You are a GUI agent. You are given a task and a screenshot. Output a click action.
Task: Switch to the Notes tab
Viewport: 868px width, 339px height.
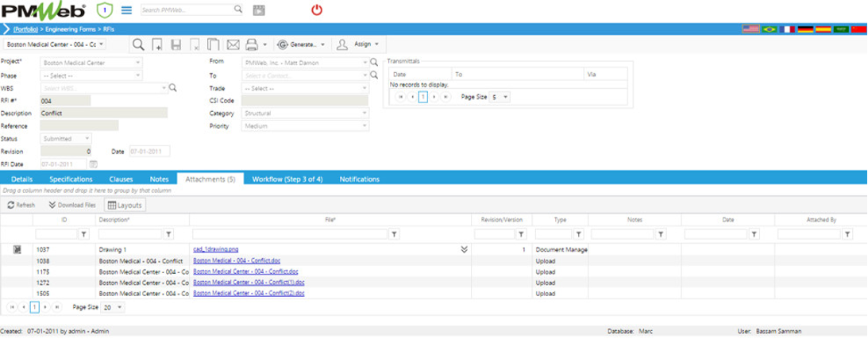click(x=160, y=179)
